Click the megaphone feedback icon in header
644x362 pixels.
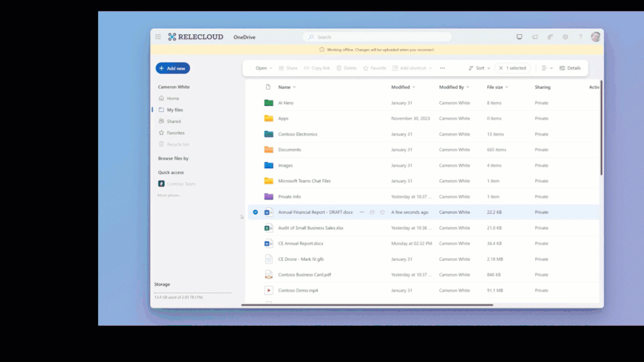coord(535,37)
